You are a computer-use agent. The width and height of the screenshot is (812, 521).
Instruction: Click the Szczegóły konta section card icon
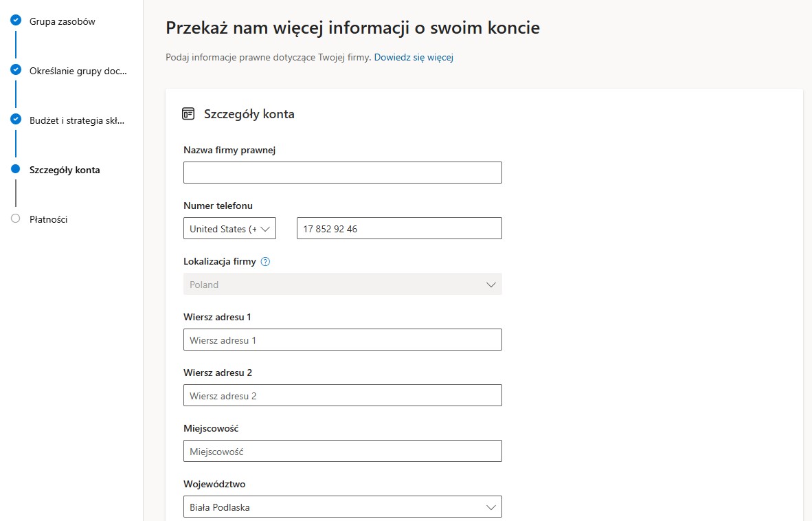[x=188, y=114]
